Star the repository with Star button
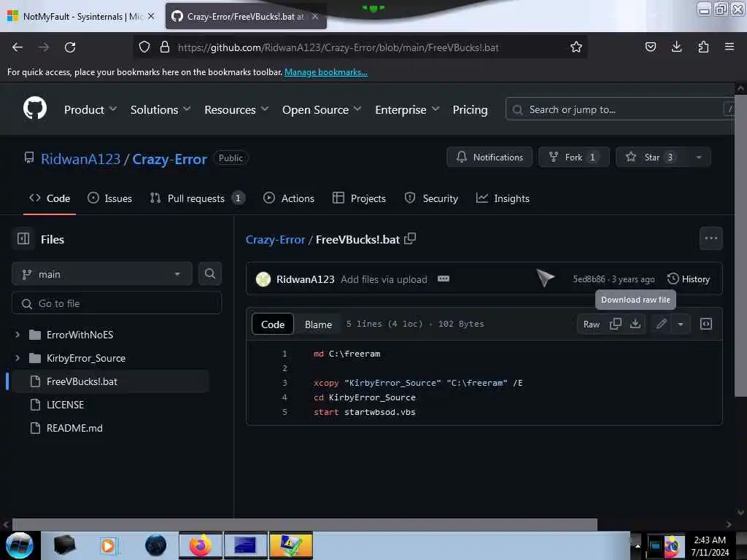Viewport: 747px width, 560px height. tap(651, 157)
